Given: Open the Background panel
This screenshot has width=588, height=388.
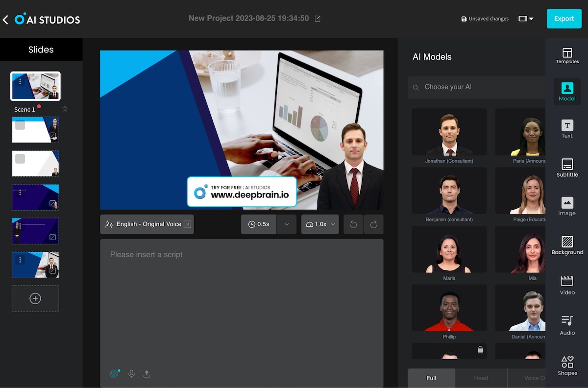Looking at the screenshot, I should point(567,245).
